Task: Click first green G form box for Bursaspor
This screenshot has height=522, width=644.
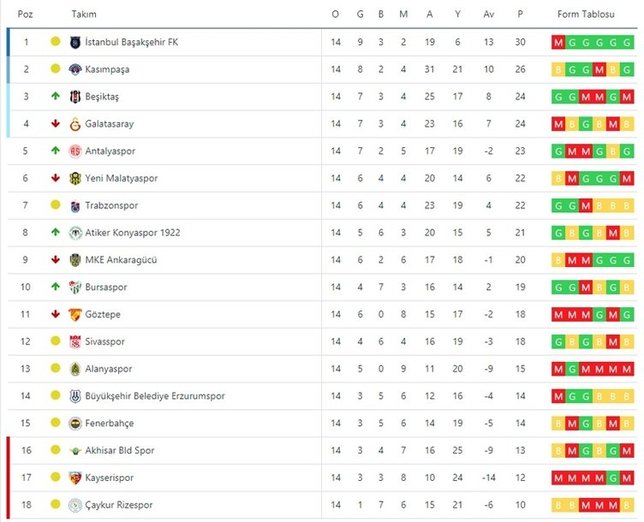Action: click(557, 288)
